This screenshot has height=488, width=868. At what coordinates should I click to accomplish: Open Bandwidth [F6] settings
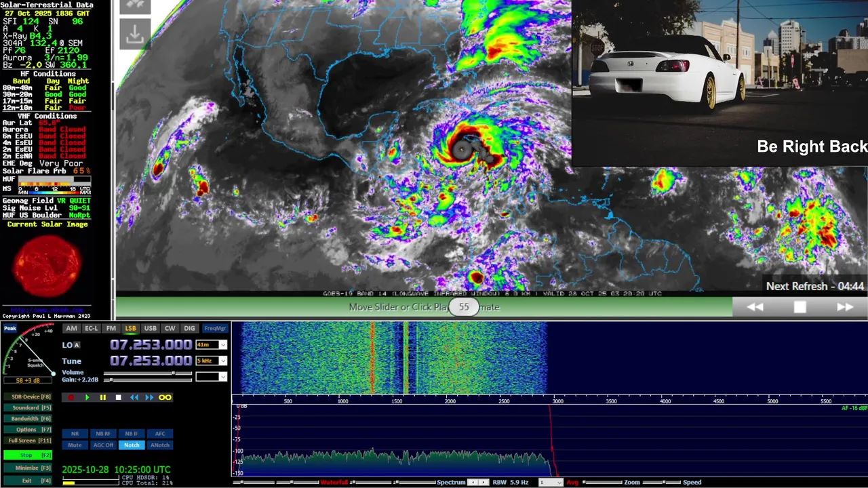click(27, 419)
